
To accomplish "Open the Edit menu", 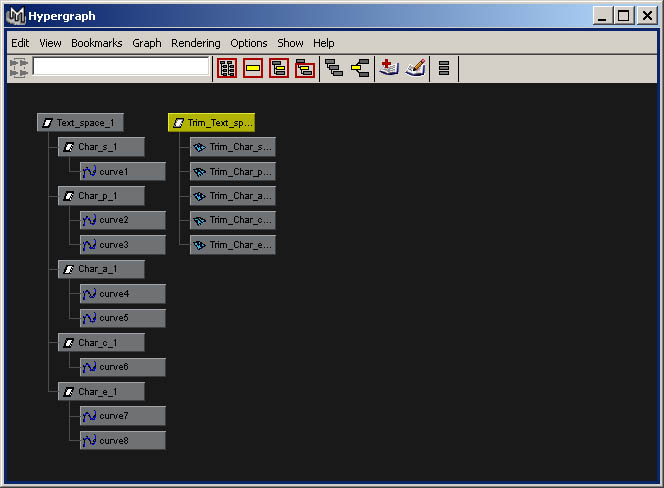I will pyautogui.click(x=20, y=43).
